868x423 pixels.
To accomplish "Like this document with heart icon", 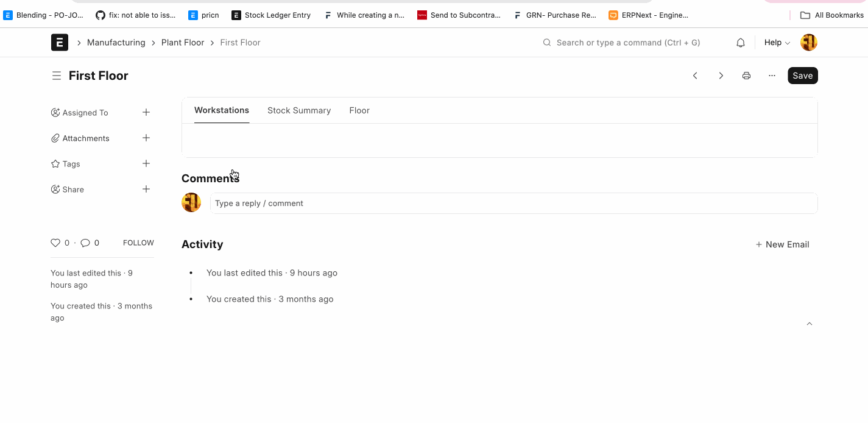I will (55, 243).
